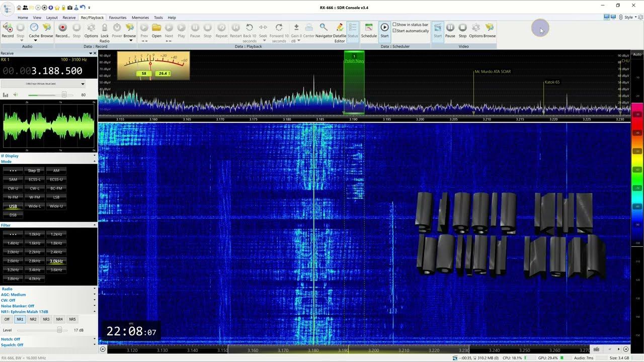Image resolution: width=644 pixels, height=362 pixels.
Task: Click the undo arrow in quick access toolbar
Action: point(83,8)
